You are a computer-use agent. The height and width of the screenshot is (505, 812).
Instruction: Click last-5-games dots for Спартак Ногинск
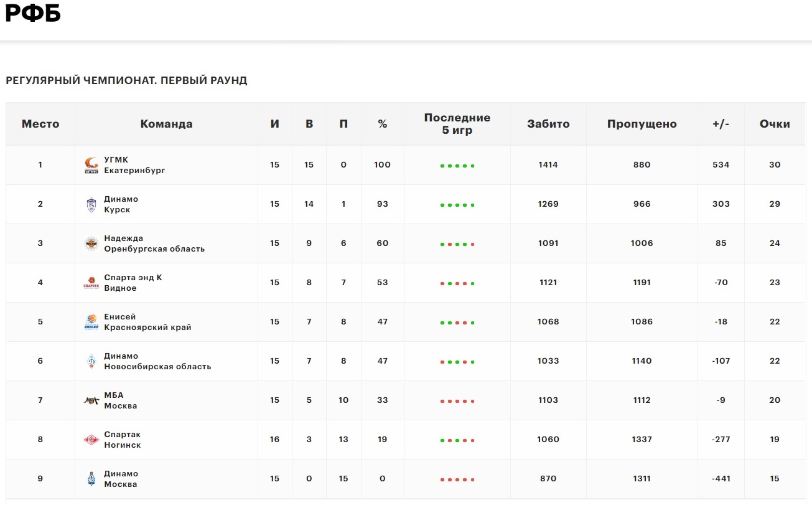[457, 441]
